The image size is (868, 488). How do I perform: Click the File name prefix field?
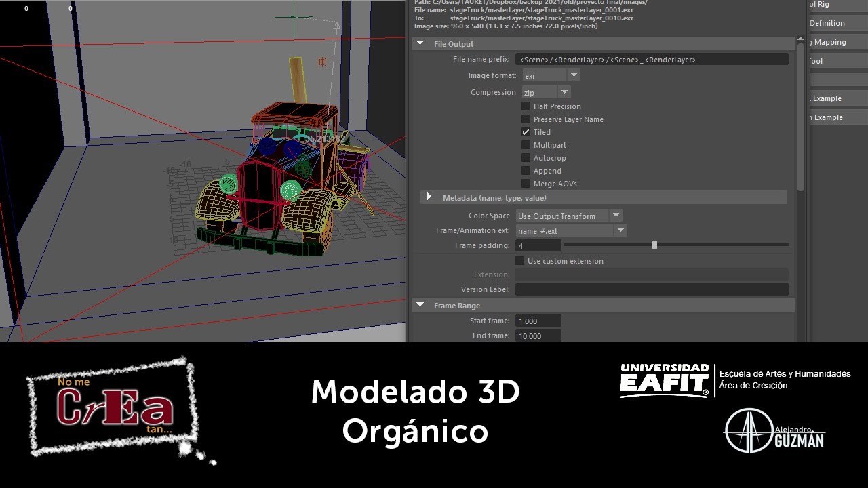652,60
